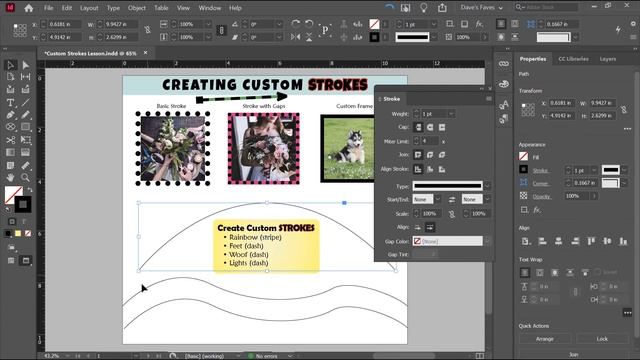Open the File menu
640x360 pixels.
tap(49, 8)
